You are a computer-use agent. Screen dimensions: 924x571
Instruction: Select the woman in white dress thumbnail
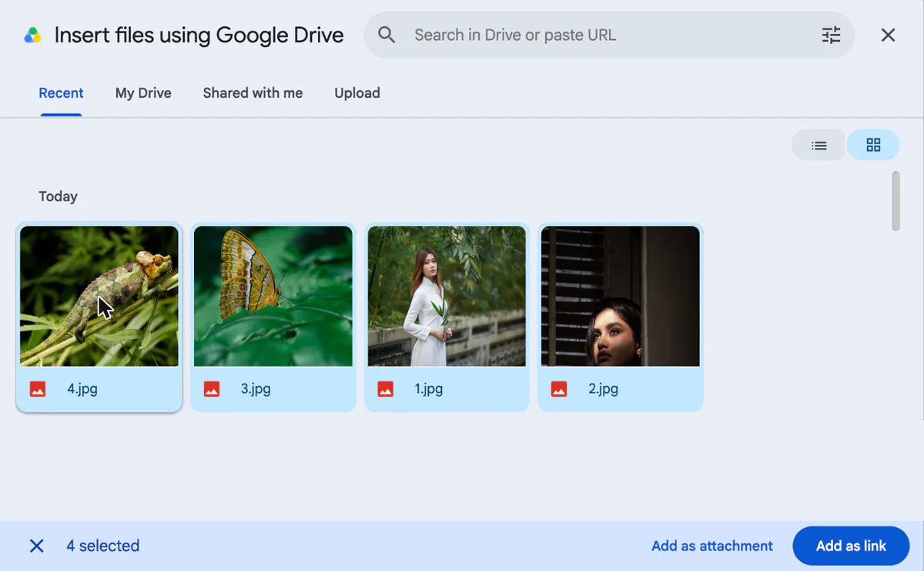447,296
